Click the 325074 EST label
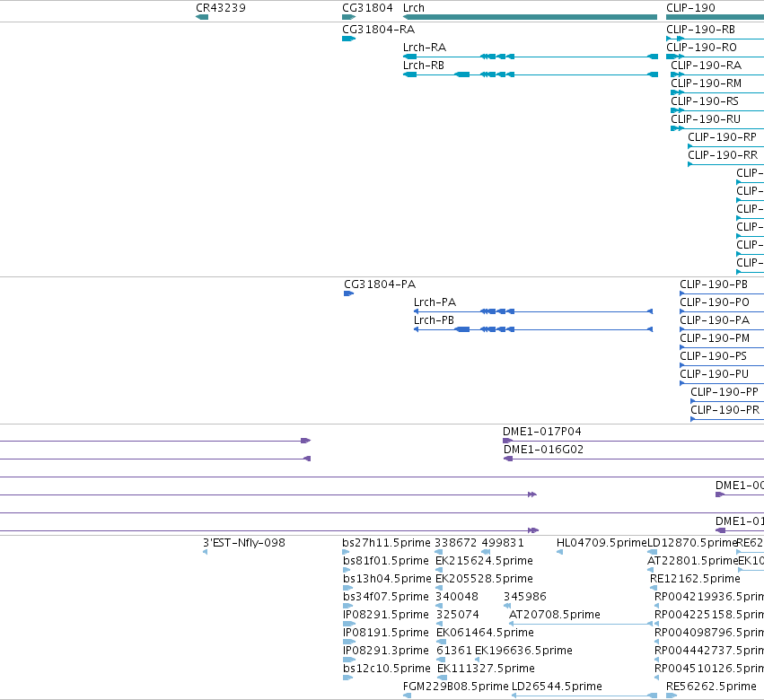This screenshot has width=764, height=700. (458, 616)
